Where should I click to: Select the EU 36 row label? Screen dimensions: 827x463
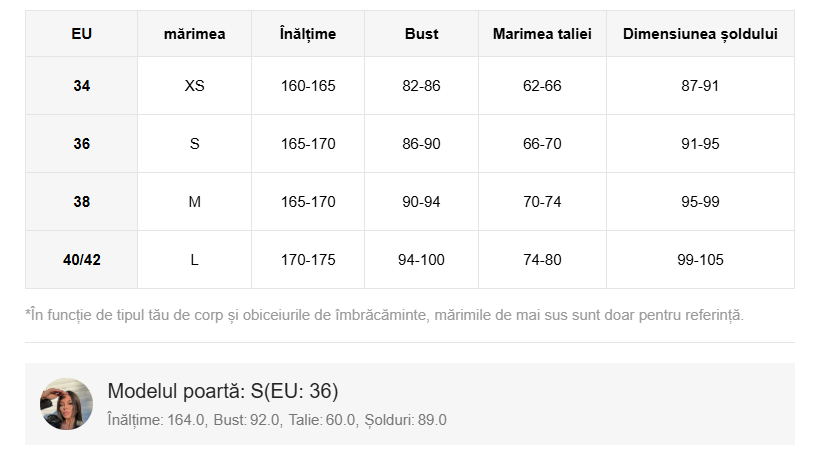82,144
